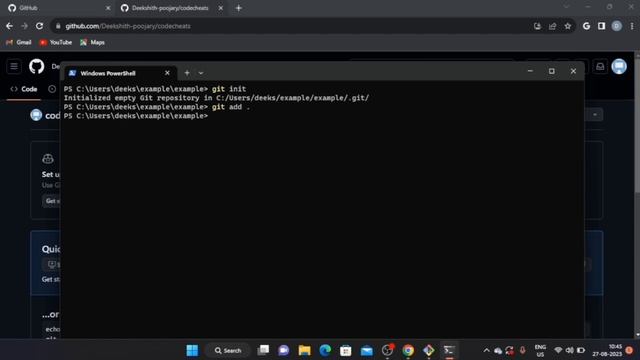Screen dimensions: 640x360
Task: Click the share page icon in address bar
Action: [x=553, y=26]
